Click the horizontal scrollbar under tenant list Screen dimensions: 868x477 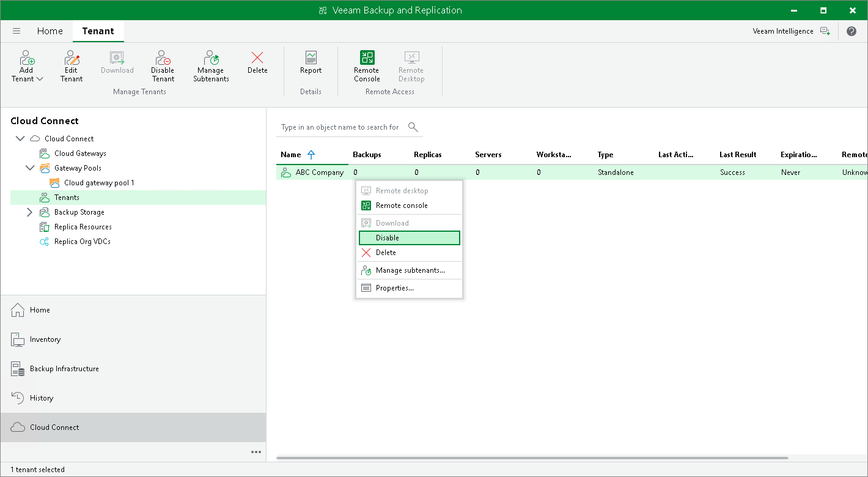pyautogui.click(x=532, y=457)
